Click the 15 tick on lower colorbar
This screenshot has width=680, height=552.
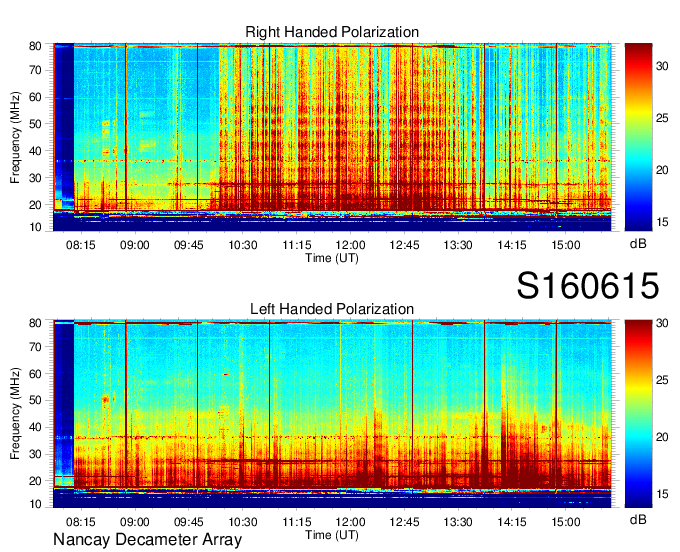click(662, 494)
